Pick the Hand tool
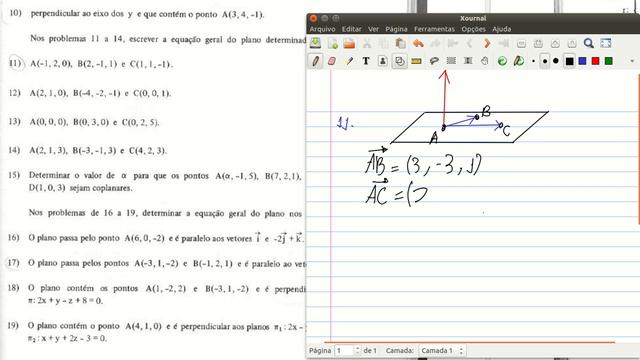The height and width of the screenshot is (360, 640). coord(484,61)
